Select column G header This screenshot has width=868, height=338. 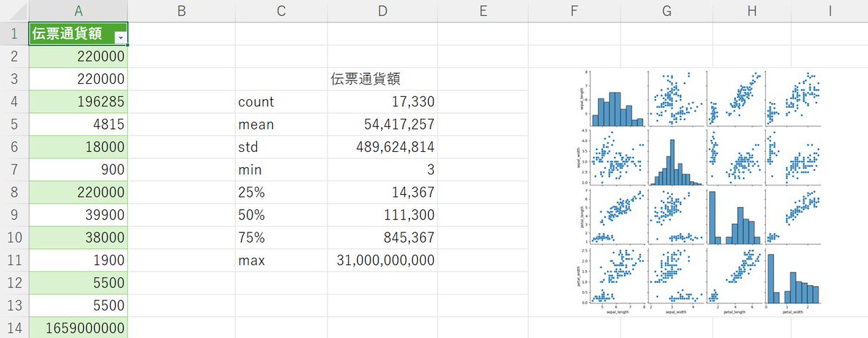pyautogui.click(x=665, y=10)
